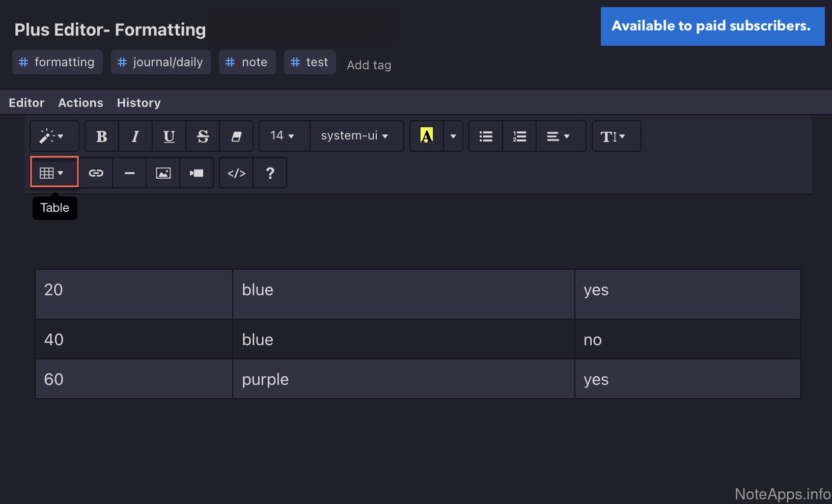Toggle bold formatting
Viewport: 832px width, 504px height.
click(x=102, y=136)
